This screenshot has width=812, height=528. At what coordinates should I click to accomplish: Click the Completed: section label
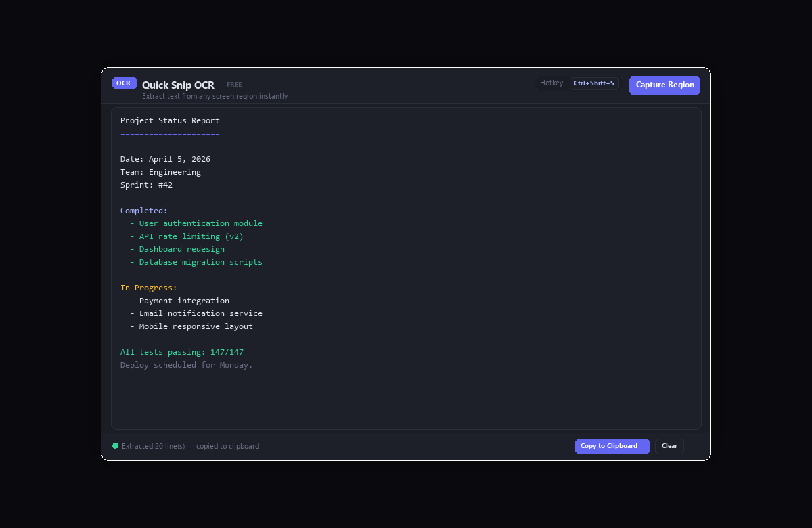click(x=143, y=211)
